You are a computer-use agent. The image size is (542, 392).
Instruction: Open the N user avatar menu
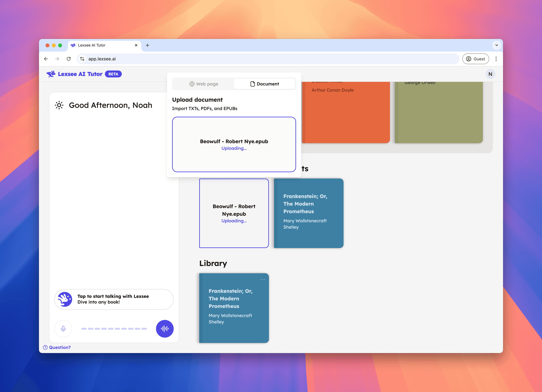[x=490, y=74]
